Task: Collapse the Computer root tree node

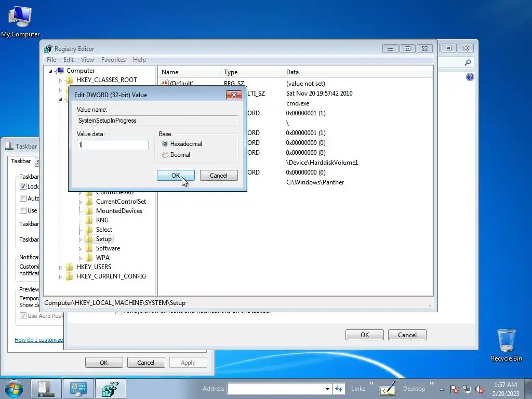Action: [50, 71]
